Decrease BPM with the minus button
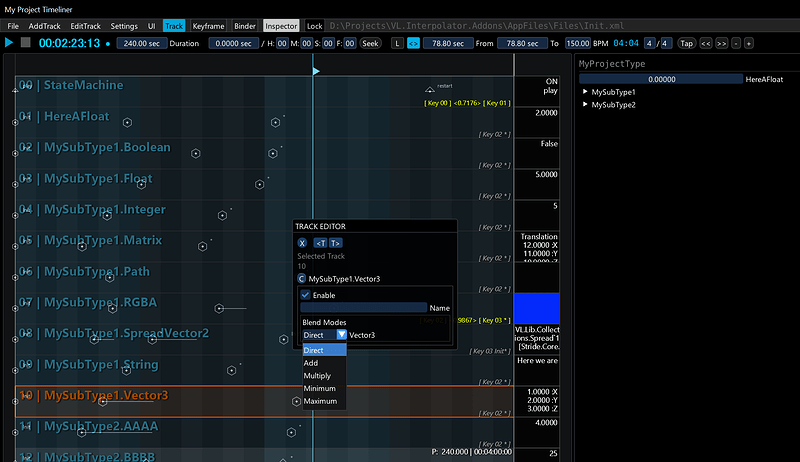Screen dimensions: 800x462 coord(736,43)
